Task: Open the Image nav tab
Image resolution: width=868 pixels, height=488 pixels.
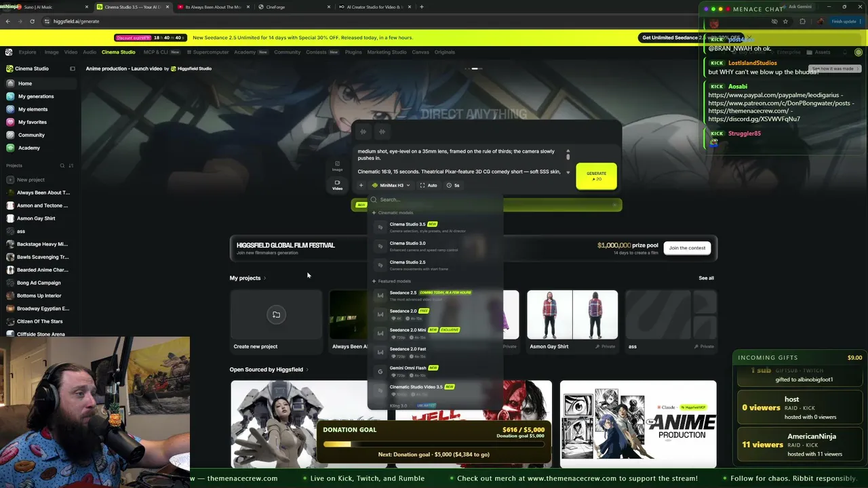Action: coord(52,52)
